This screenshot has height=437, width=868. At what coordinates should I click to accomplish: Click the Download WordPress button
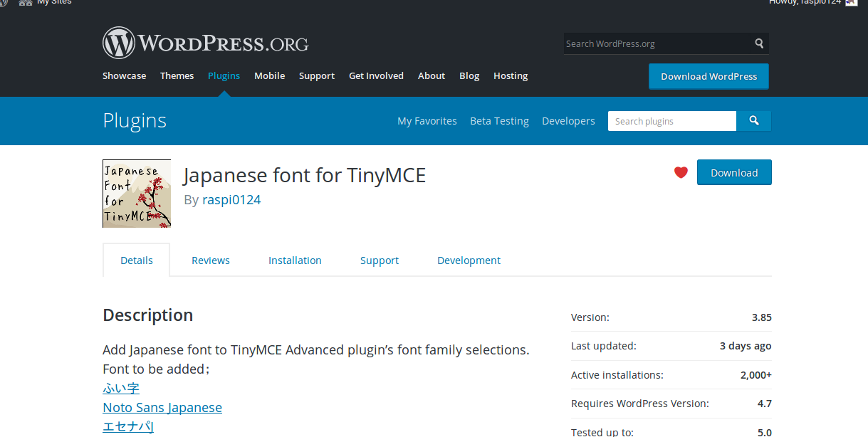tap(708, 76)
